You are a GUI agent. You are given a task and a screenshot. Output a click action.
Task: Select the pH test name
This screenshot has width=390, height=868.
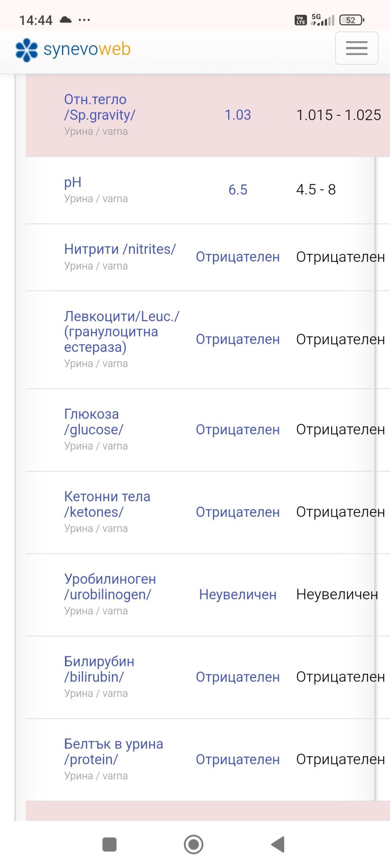click(72, 182)
